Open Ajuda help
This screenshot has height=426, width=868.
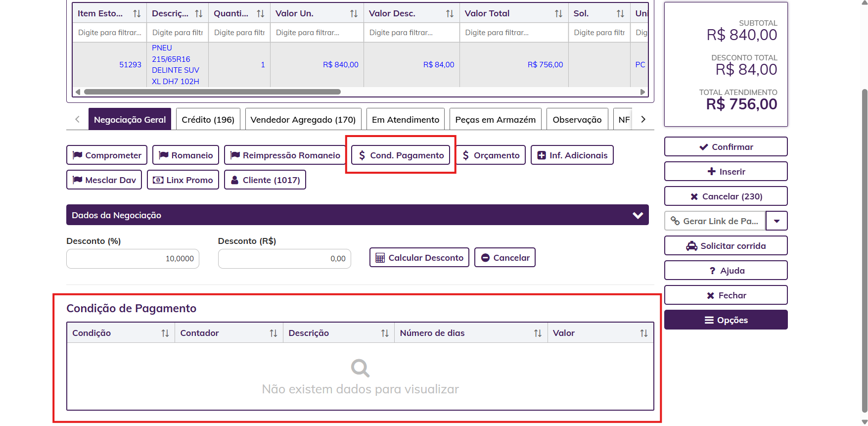(726, 270)
